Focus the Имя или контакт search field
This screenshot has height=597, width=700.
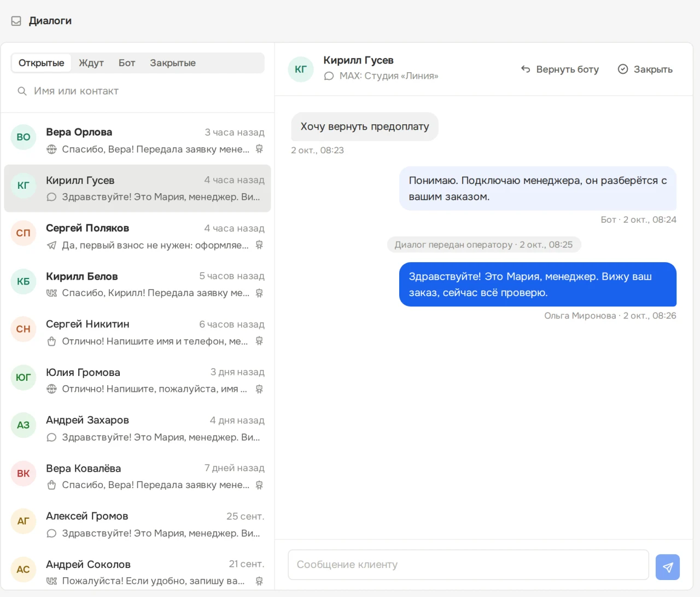tap(138, 91)
